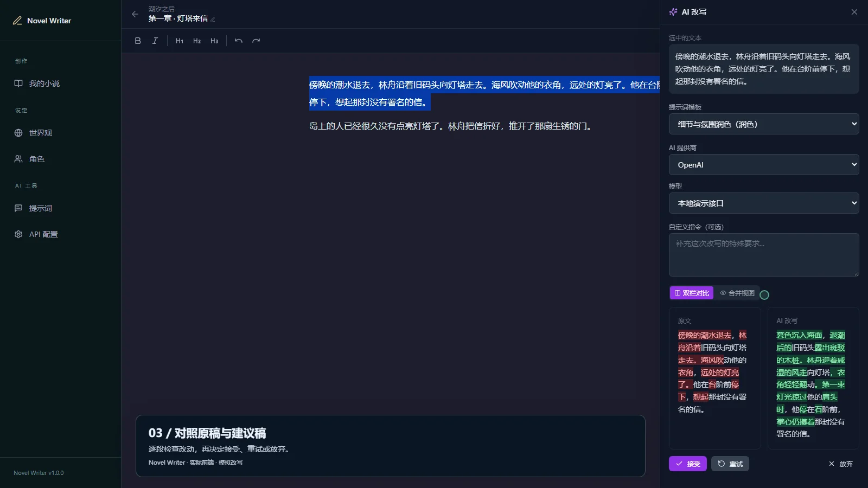Redo the last edit
Screen dimensions: 868x488
coord(256,41)
